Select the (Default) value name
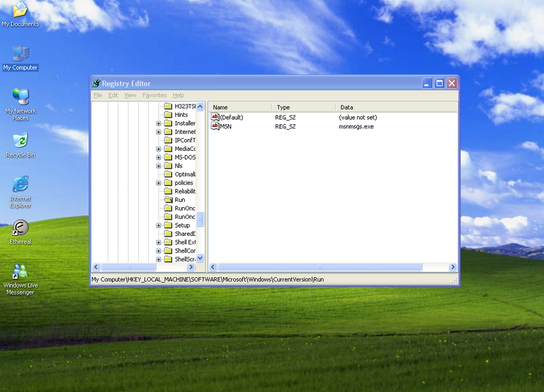This screenshot has width=544, height=392. (x=231, y=117)
